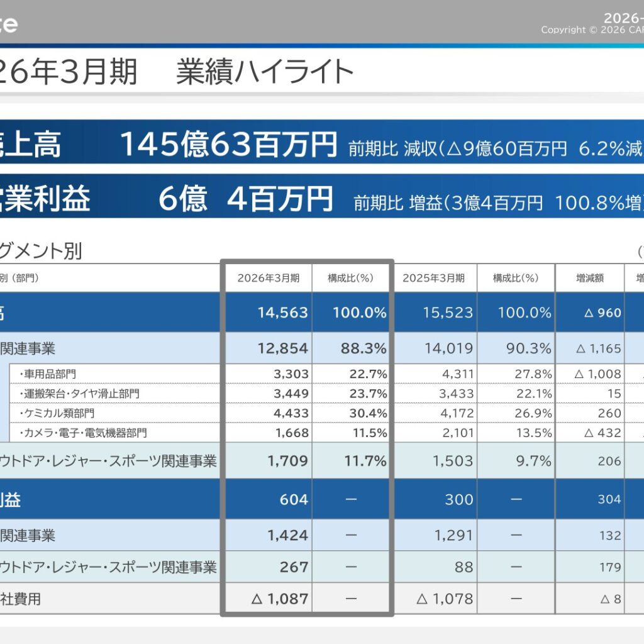The image size is (644, 644).
Task: Click the ・運搬架台・タイヤ滑止部門 label
Action: point(80,394)
